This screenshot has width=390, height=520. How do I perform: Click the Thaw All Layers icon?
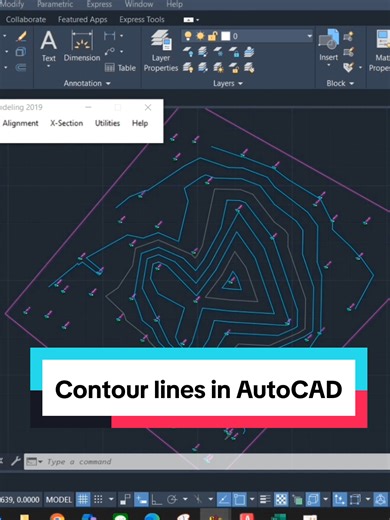coord(218,68)
